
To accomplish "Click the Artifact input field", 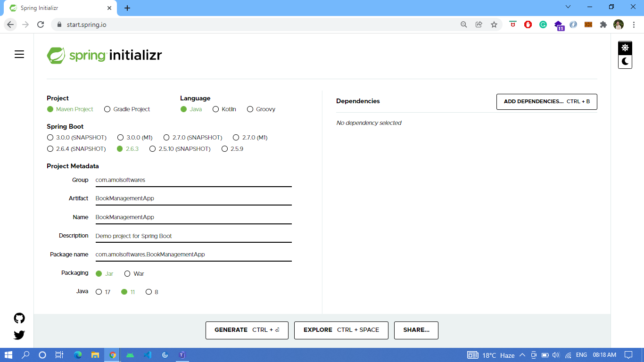I will click(193, 198).
